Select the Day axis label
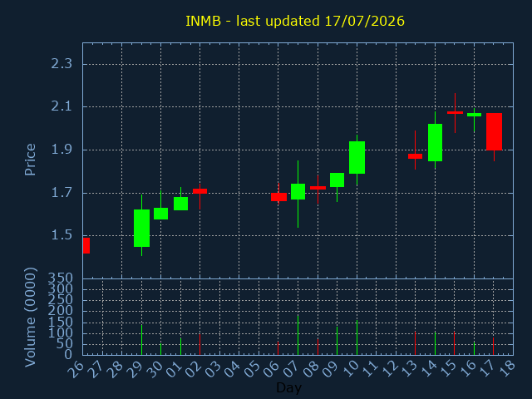Screen dimensions: 532x399 coord(288,388)
